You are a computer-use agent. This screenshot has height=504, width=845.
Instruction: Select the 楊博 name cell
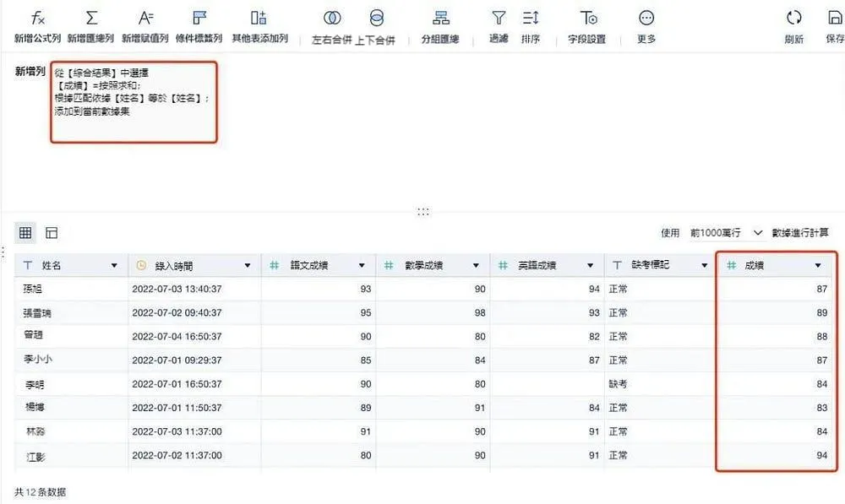click(71, 408)
